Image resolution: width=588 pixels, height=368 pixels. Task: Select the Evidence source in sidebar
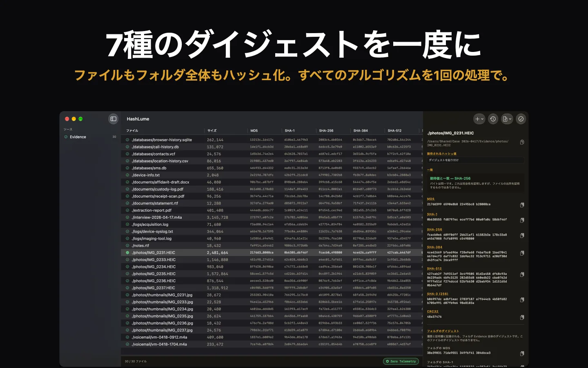[90, 137]
